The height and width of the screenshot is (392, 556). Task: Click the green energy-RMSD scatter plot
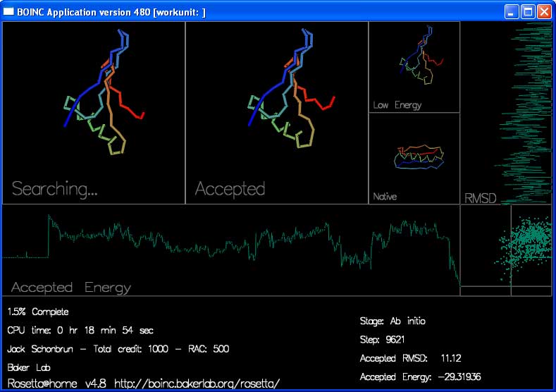pos(506,250)
